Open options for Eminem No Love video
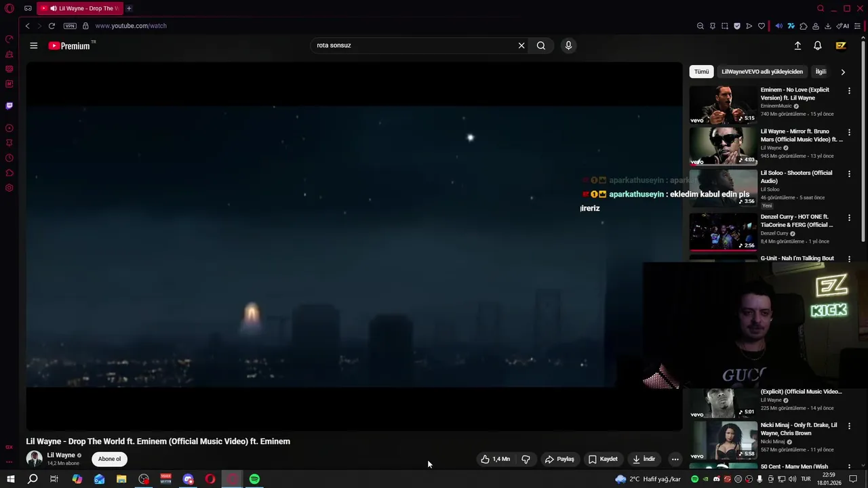Screen dimensions: 868x488 849,90
